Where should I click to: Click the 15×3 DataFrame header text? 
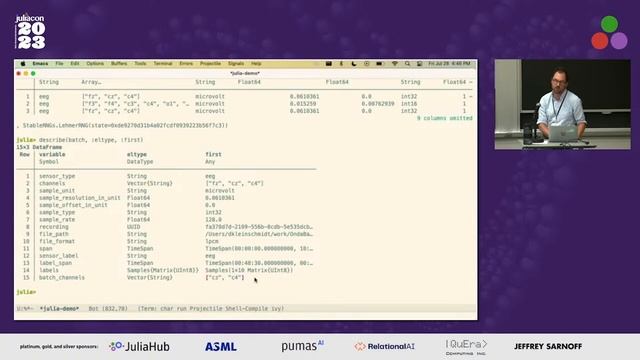pos(39,147)
